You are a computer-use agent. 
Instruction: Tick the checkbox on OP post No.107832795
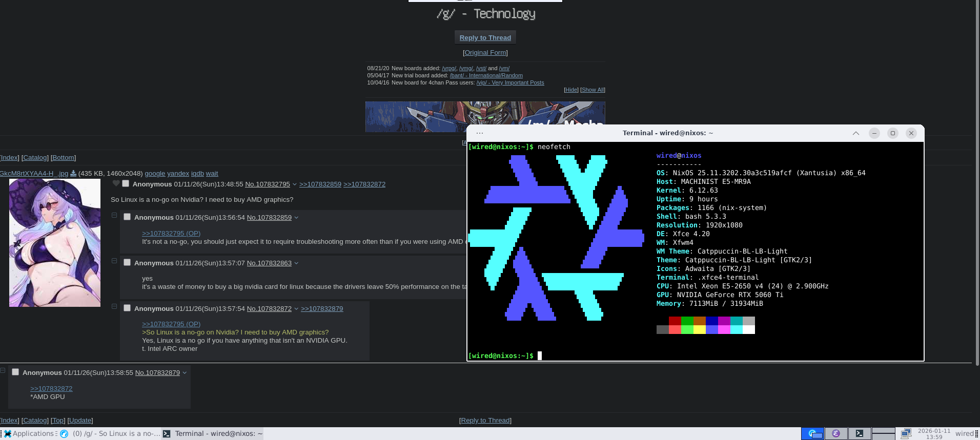pos(126,183)
